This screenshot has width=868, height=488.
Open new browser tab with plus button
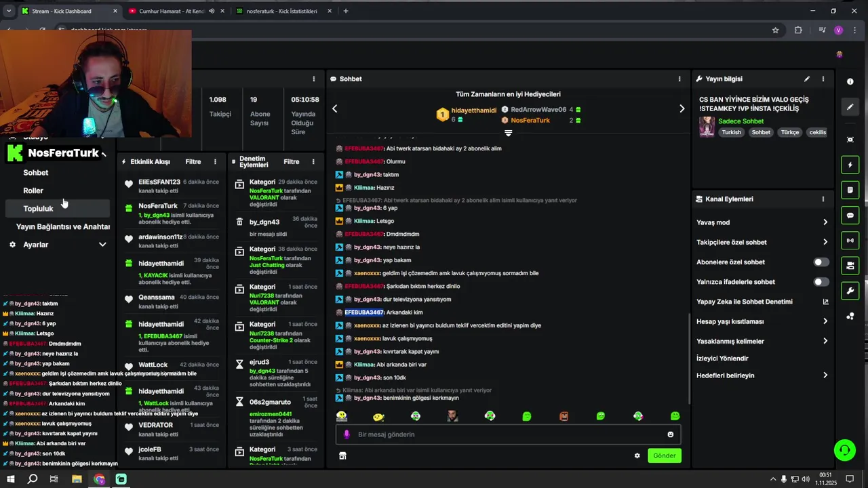(x=346, y=11)
